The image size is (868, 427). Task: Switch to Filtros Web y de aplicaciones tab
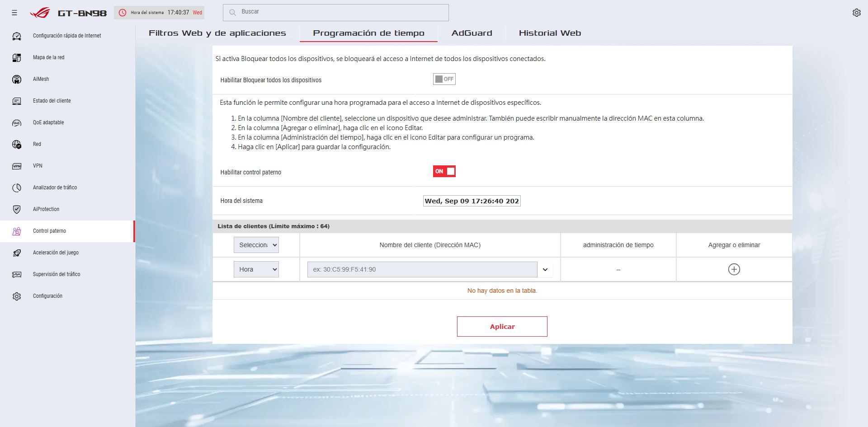pos(217,33)
